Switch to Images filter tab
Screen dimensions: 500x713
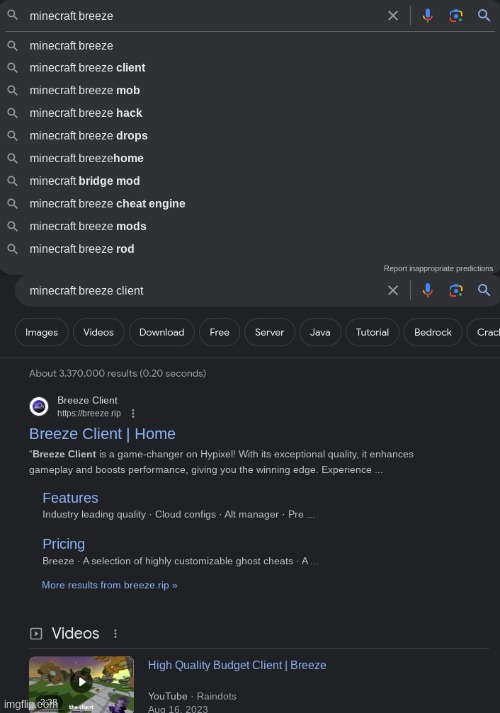[42, 332]
